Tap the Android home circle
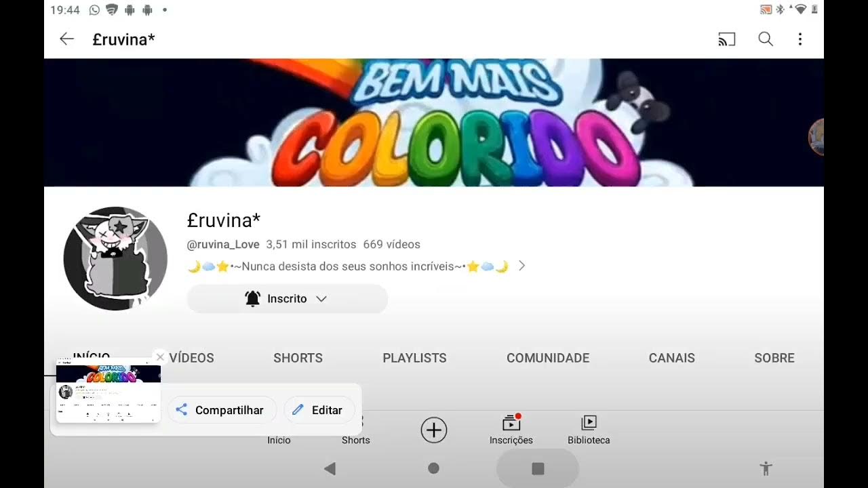The width and height of the screenshot is (868, 488). (x=434, y=468)
